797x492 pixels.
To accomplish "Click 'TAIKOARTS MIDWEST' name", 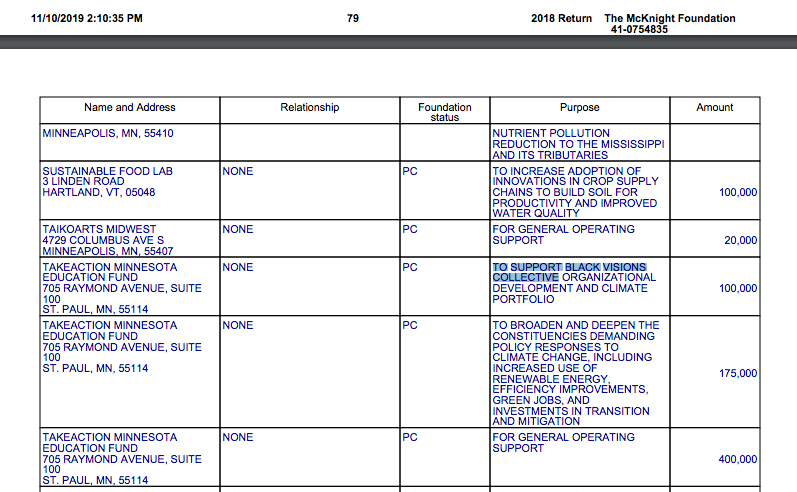I will pyautogui.click(x=99, y=229).
